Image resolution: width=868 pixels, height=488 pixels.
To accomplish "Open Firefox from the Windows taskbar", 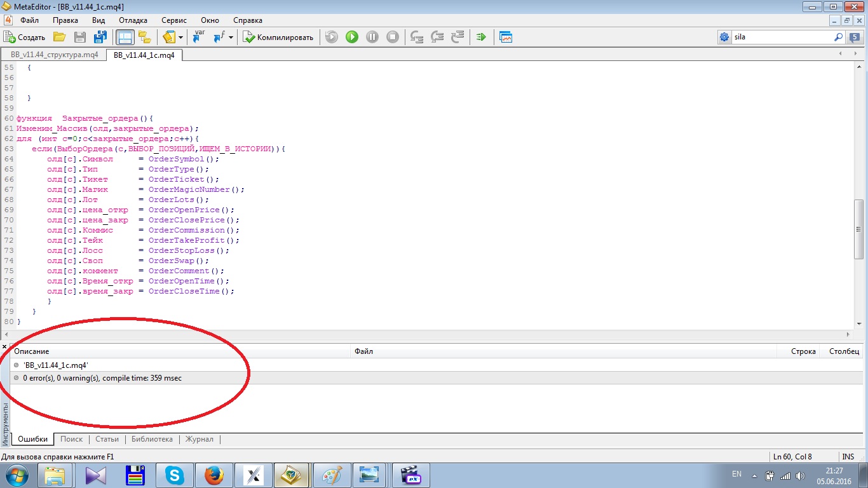I will [x=214, y=475].
